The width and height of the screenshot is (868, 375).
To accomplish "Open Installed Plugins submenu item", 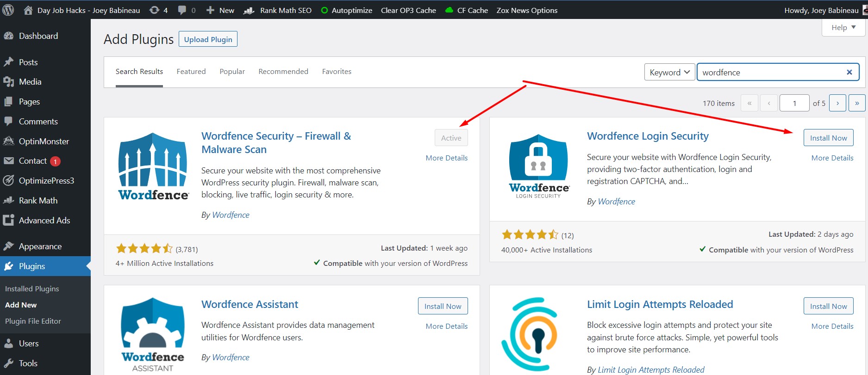I will click(32, 289).
